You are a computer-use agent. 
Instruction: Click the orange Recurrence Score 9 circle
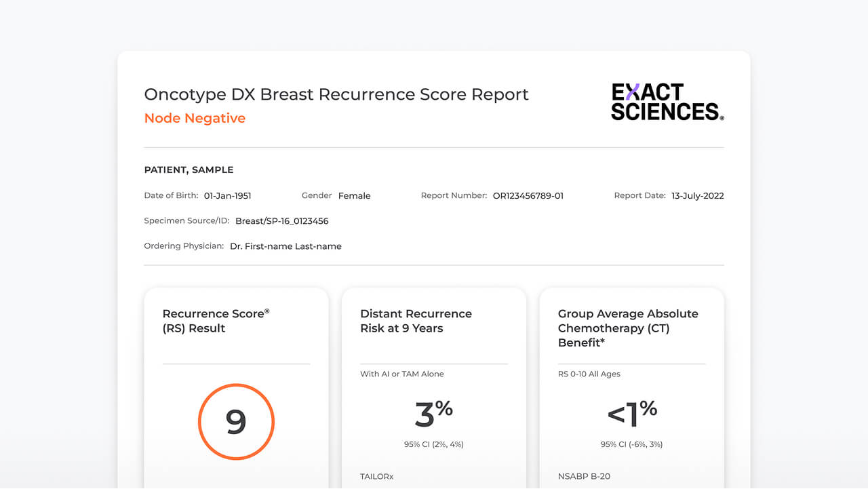236,422
